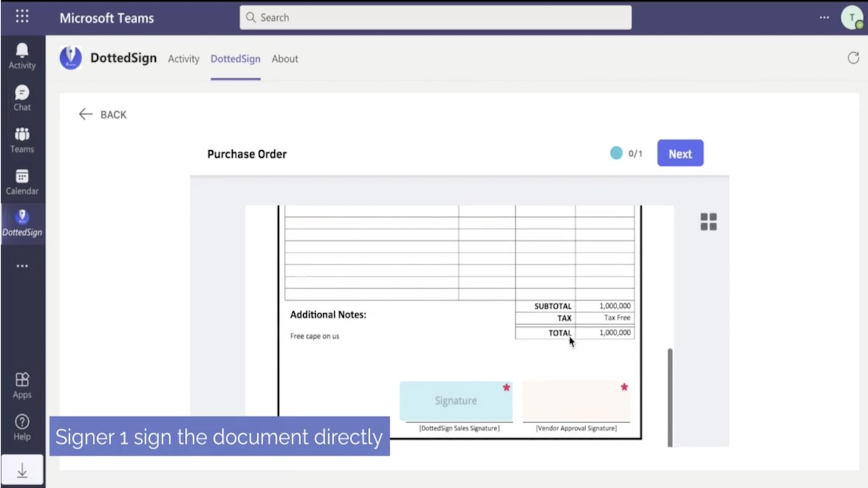
Task: Click the DottedSign app name heading
Action: (123, 58)
